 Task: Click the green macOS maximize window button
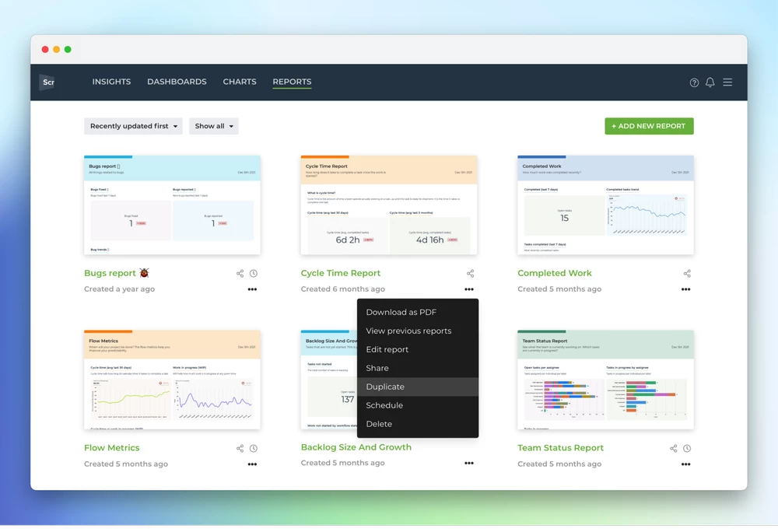[68, 49]
